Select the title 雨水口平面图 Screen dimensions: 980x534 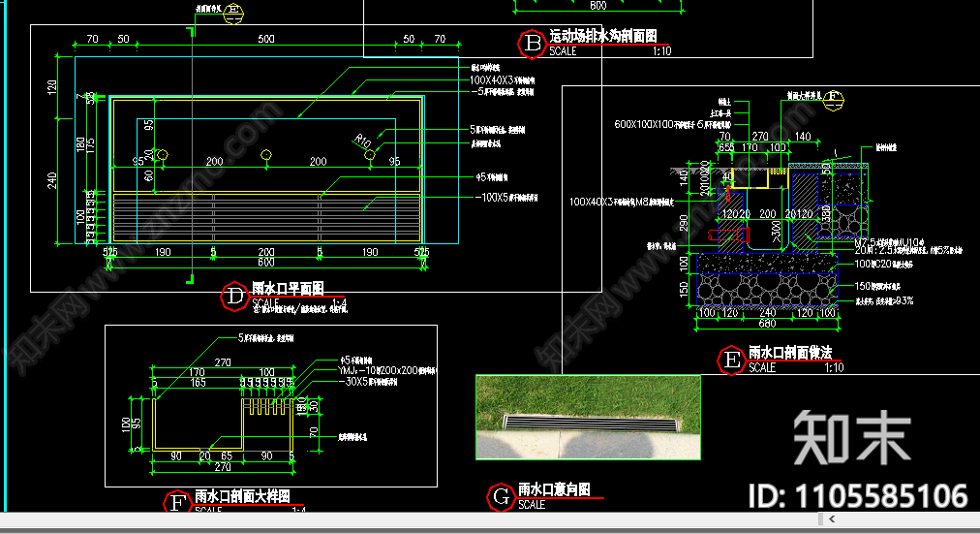point(288,289)
